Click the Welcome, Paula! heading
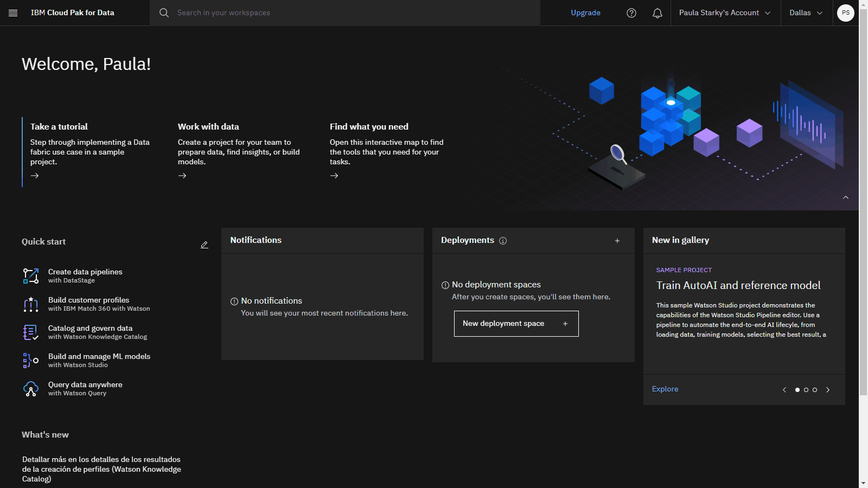This screenshot has width=868, height=488. pyautogui.click(x=86, y=64)
